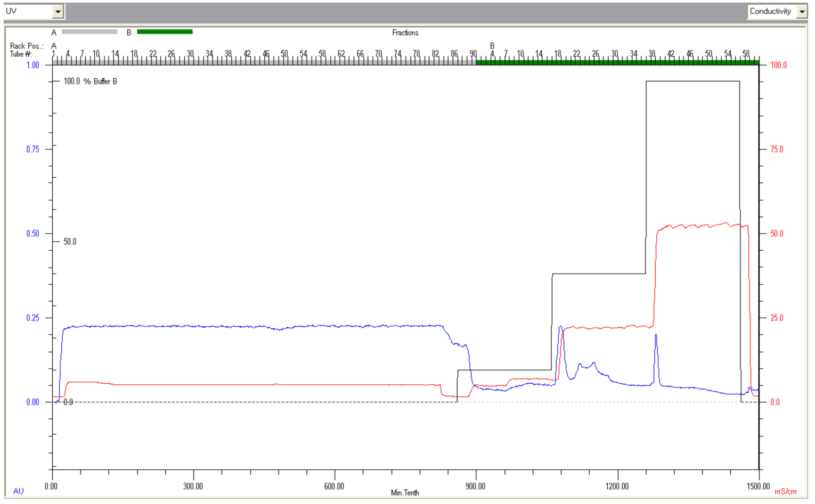Click the 100.0 % Buffer B label
Image resolution: width=815 pixels, height=504 pixels.
click(90, 81)
